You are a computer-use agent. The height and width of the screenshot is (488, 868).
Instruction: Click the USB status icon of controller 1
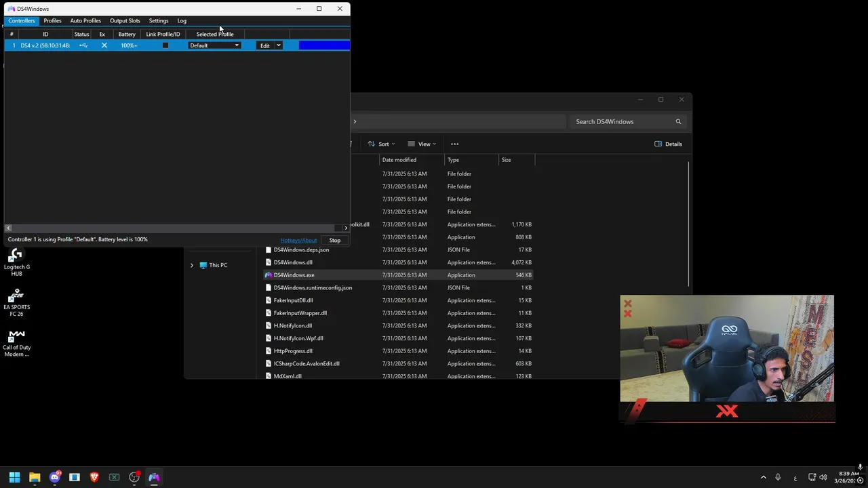[x=83, y=45]
